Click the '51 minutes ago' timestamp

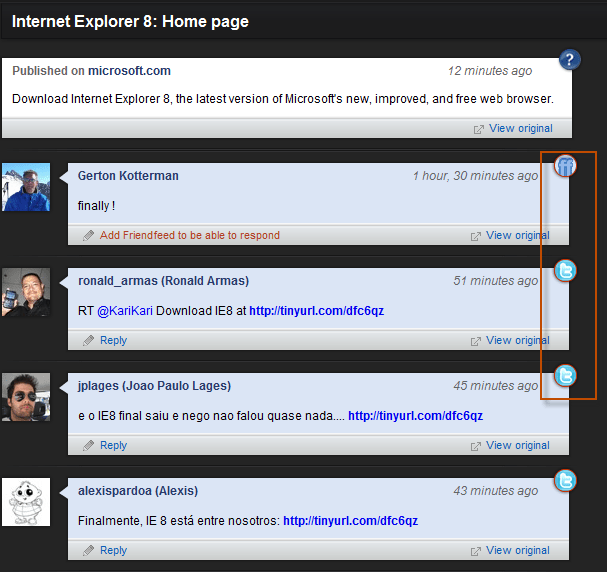pos(496,281)
